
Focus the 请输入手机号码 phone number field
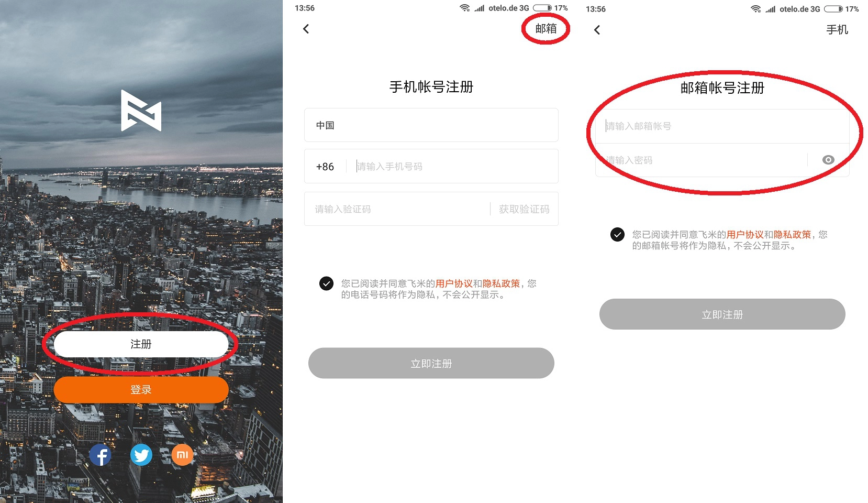453,167
